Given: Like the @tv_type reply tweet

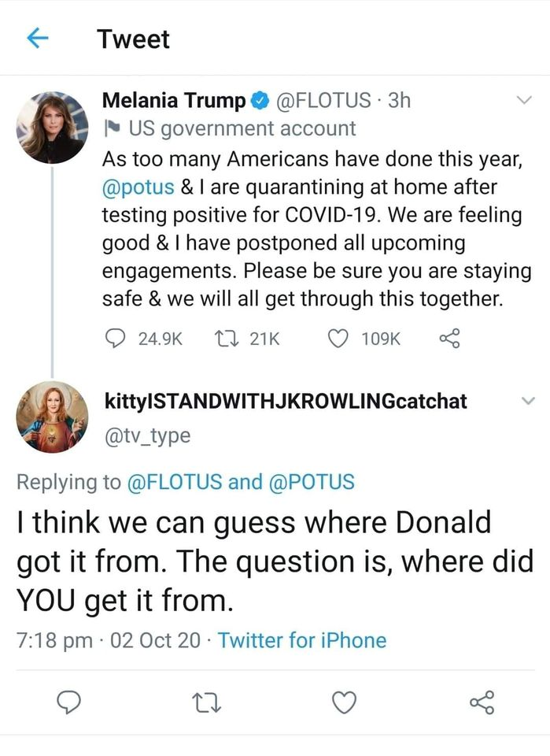Looking at the screenshot, I should coord(343,701).
